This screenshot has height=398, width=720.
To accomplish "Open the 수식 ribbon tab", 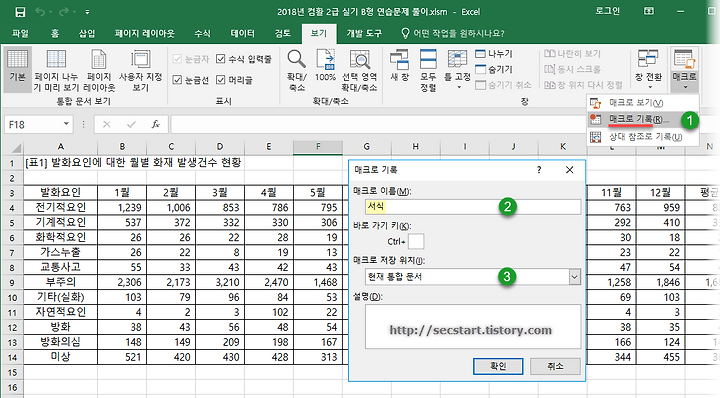I will 202,33.
